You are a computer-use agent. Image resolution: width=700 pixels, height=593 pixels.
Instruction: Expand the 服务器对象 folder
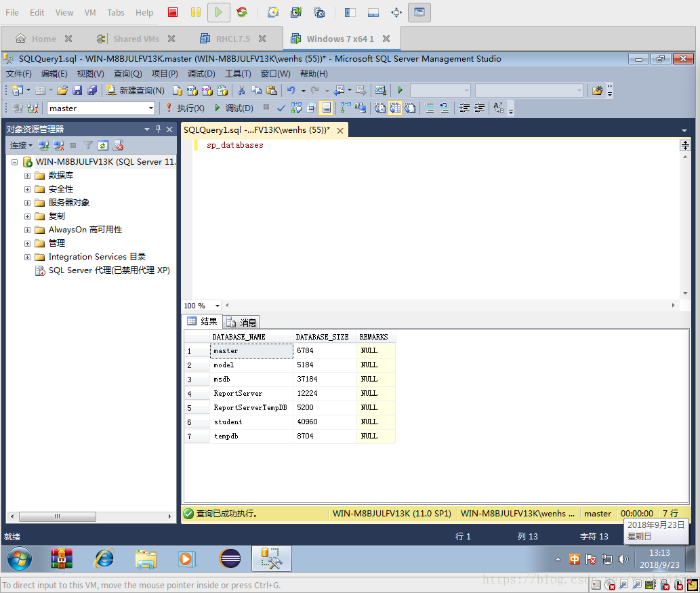27,203
